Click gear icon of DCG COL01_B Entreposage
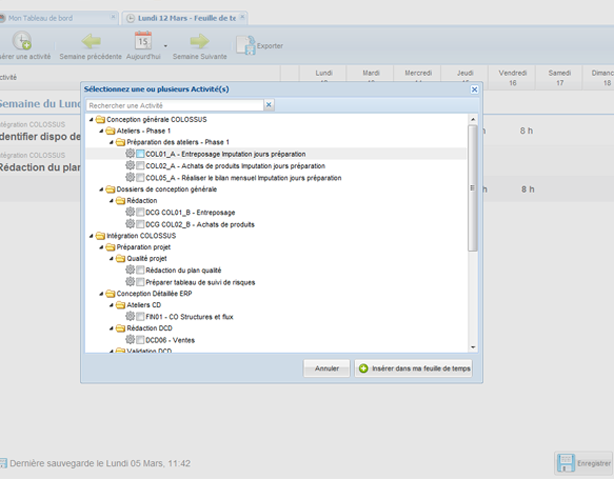Viewport: 614px width, 479px height. [x=130, y=212]
